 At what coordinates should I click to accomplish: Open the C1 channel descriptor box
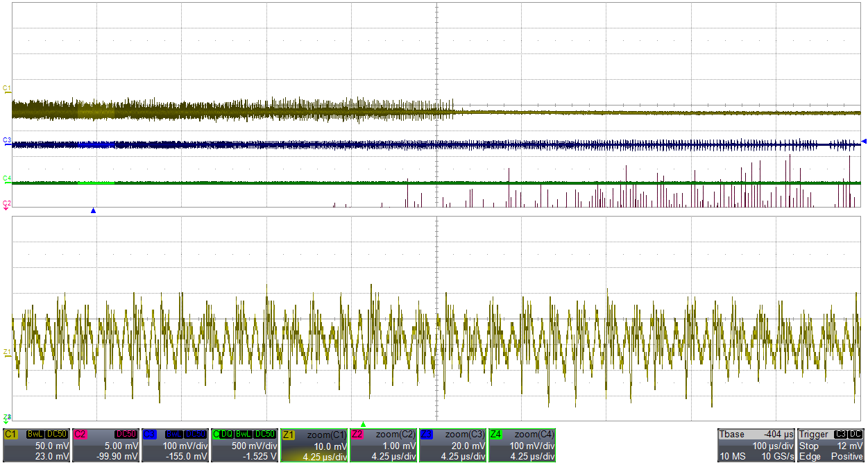35,445
